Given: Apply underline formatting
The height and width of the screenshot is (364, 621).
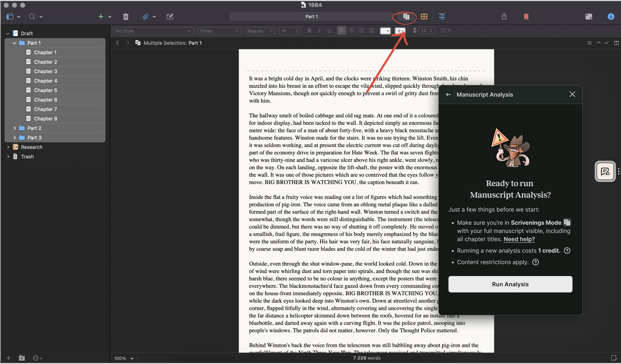Looking at the screenshot, I should (329, 31).
